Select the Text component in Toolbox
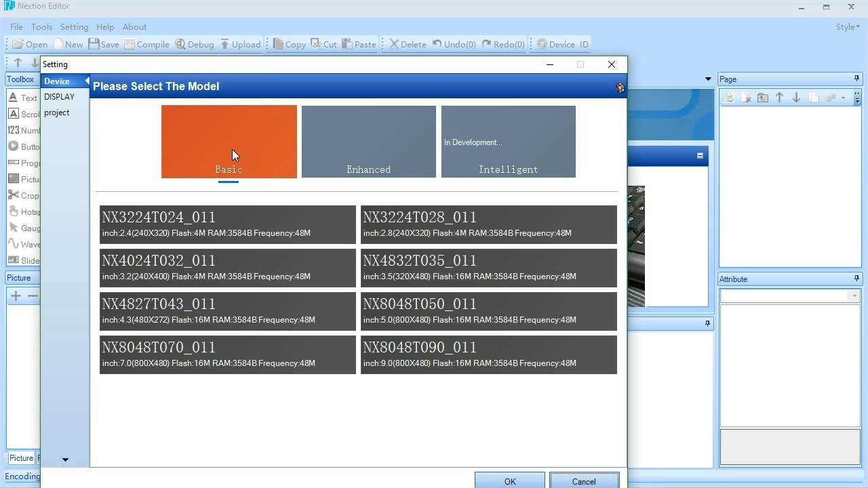Screen dimensions: 868x488 click(x=22, y=98)
